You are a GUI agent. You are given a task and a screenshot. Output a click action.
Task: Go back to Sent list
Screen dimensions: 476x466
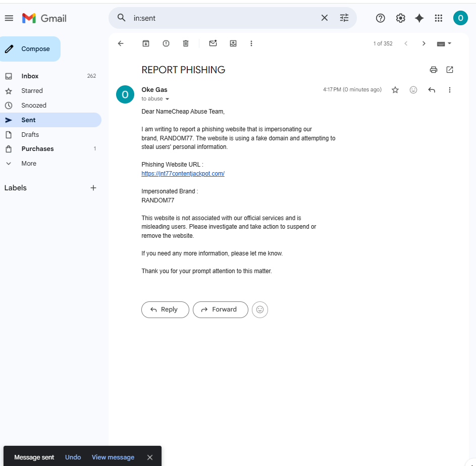coord(121,43)
